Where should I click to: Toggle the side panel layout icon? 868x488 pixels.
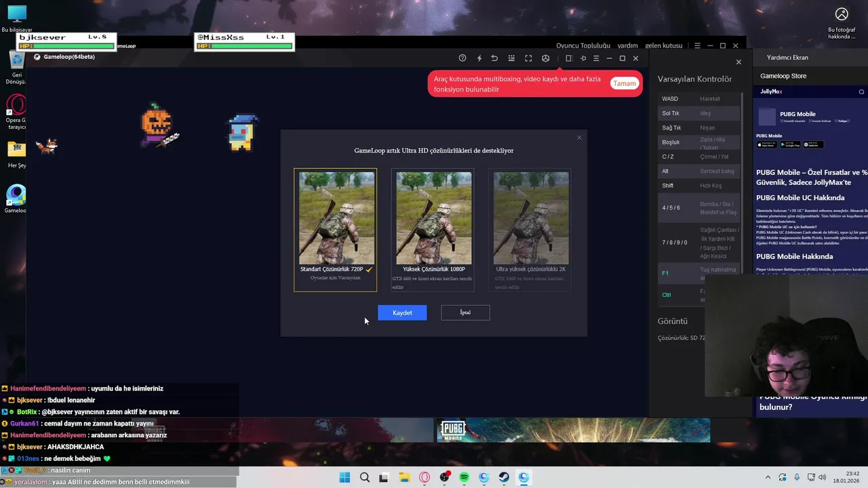click(x=569, y=58)
